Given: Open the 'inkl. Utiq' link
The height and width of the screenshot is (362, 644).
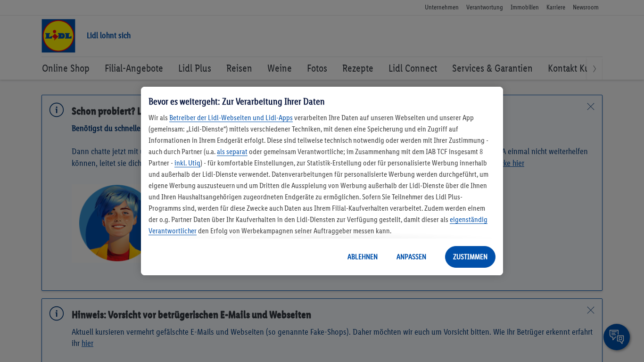Looking at the screenshot, I should click(187, 163).
